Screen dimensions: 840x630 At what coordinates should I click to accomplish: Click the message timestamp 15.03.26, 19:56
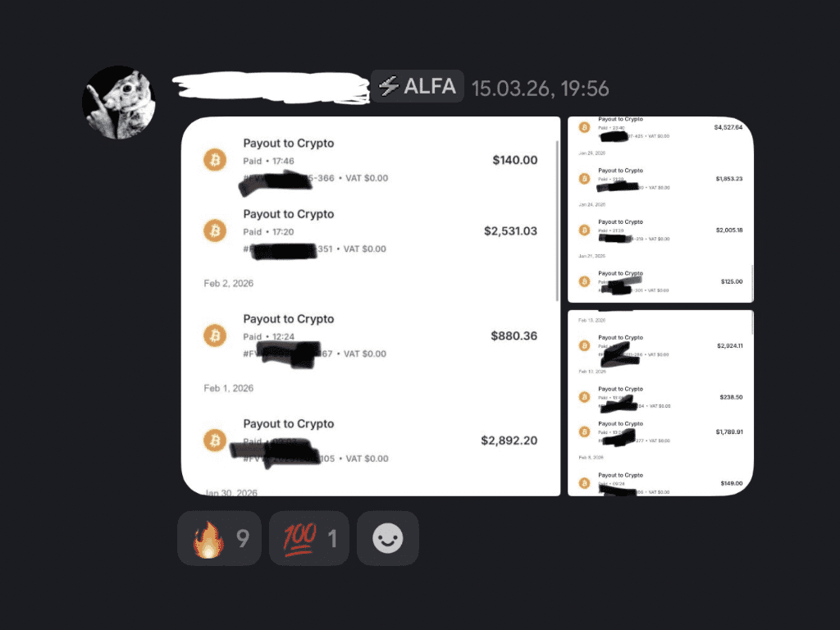click(x=540, y=89)
